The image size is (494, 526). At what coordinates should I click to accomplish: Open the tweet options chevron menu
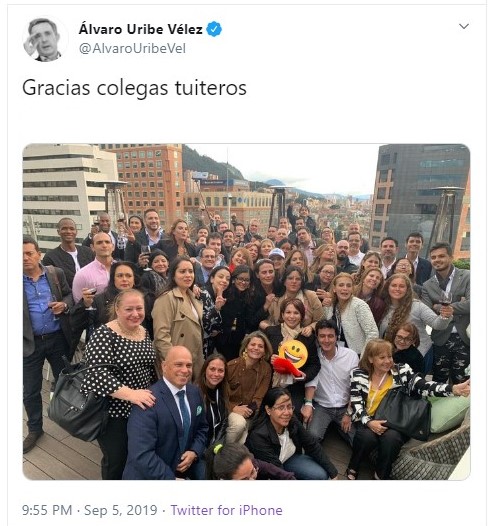[464, 26]
